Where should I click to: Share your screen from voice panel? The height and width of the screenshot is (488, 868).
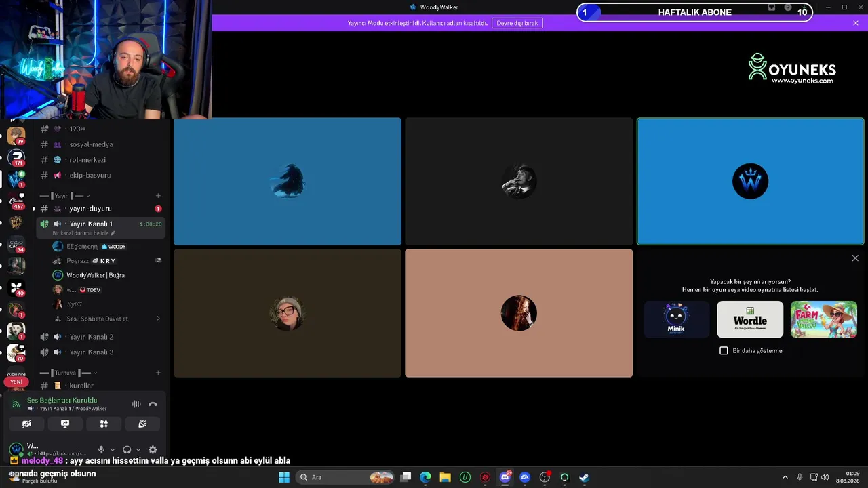65,424
